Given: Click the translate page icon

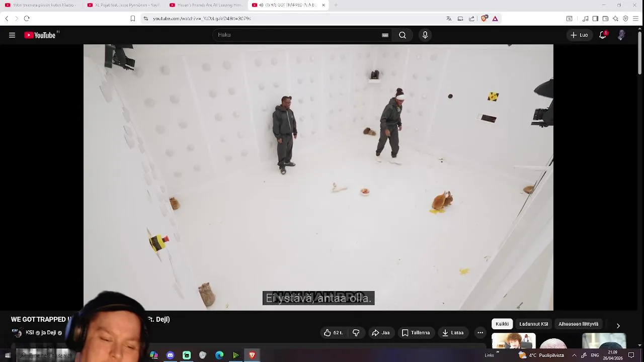Looking at the screenshot, I should (x=449, y=19).
